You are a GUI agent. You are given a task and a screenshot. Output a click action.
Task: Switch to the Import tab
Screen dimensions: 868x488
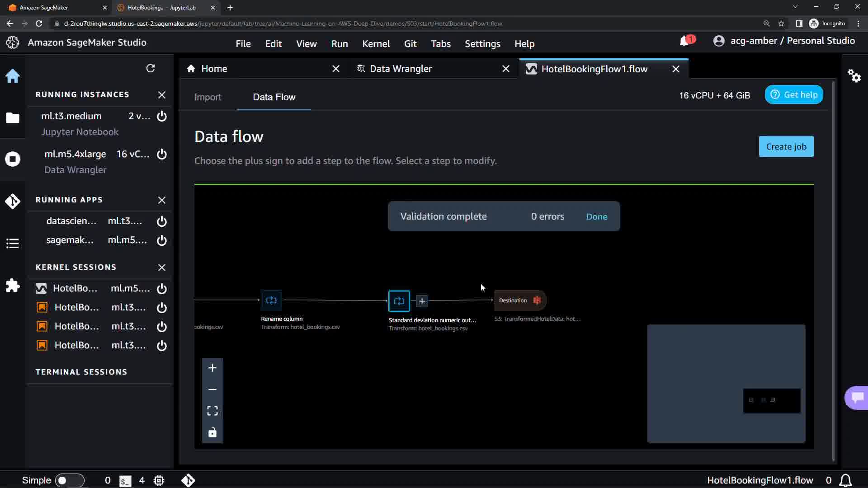[208, 97]
